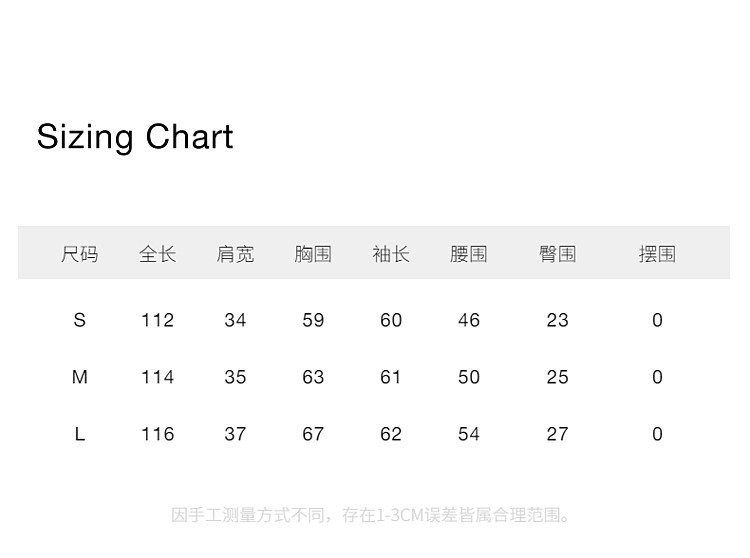Click the 67 bust value for L
The height and width of the screenshot is (558, 750).
[x=313, y=434]
